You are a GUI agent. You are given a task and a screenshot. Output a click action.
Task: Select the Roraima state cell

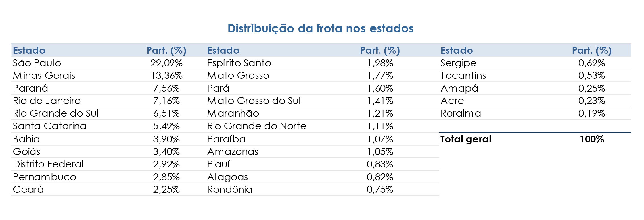coord(461,113)
